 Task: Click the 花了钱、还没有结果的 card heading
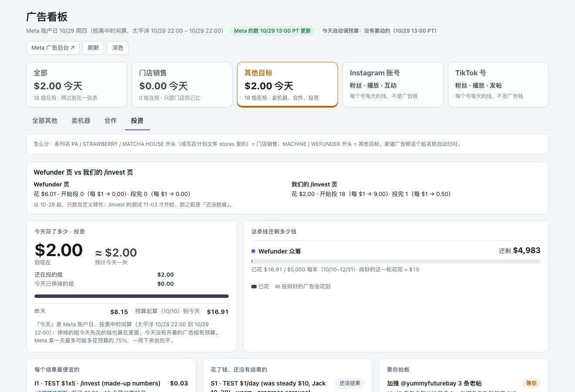239,370
